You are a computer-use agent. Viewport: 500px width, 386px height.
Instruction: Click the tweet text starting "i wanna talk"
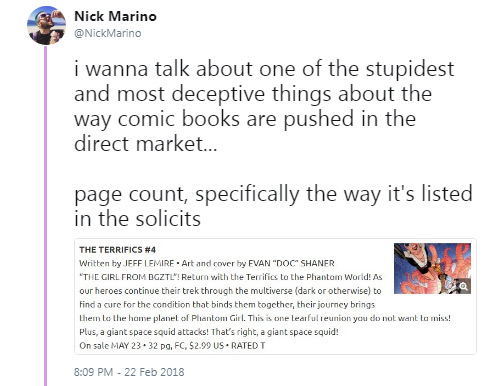(x=264, y=106)
